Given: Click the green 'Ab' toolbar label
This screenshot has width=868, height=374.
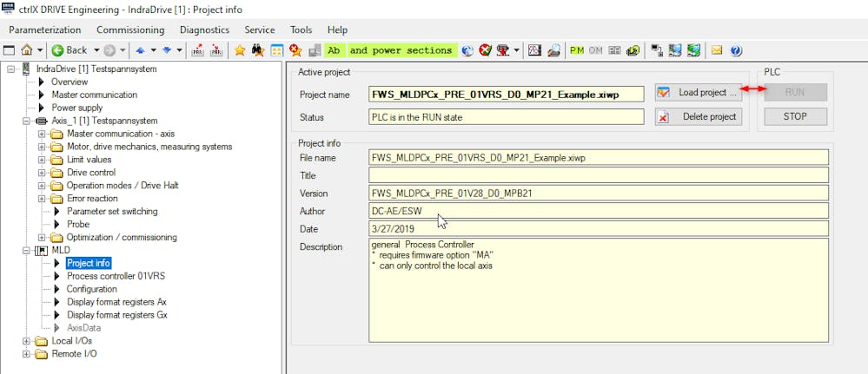Looking at the screenshot, I should tap(334, 50).
